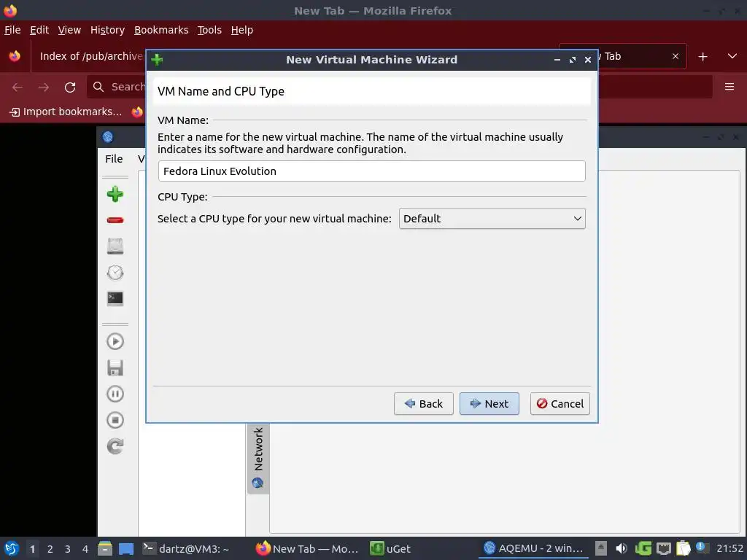Screen dimensions: 747x560
Task: Switch to workspace 3 in the pager
Action: (68, 549)
